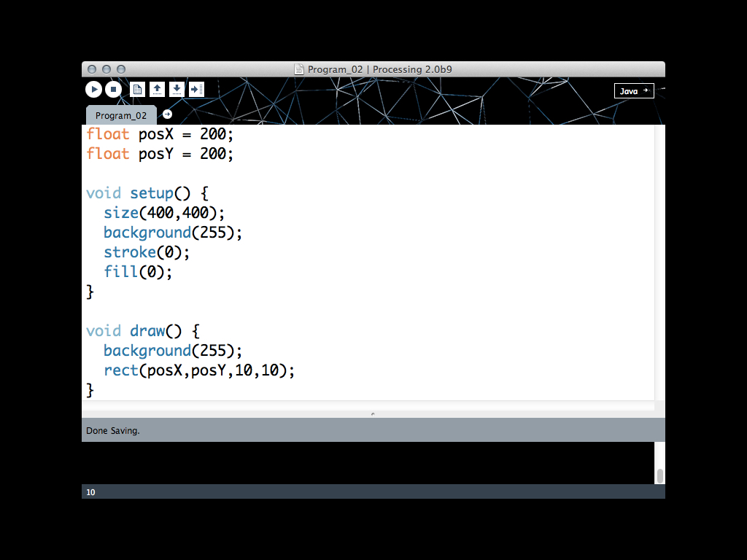Open the tab options arrow menu
The image size is (747, 560).
167,114
